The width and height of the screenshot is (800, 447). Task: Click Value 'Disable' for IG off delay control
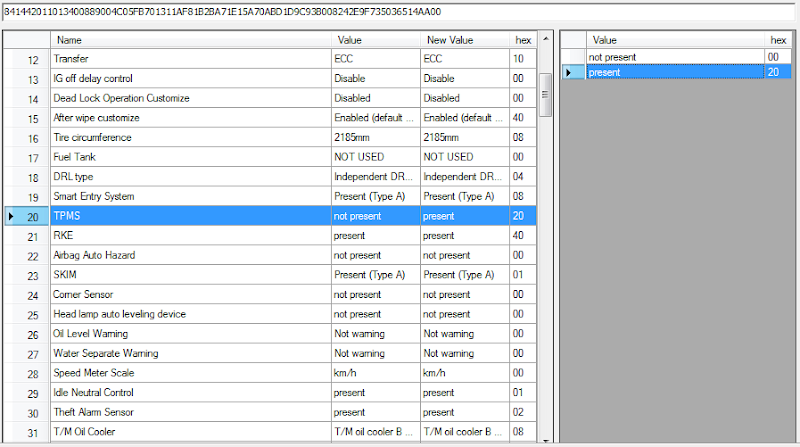pos(376,79)
